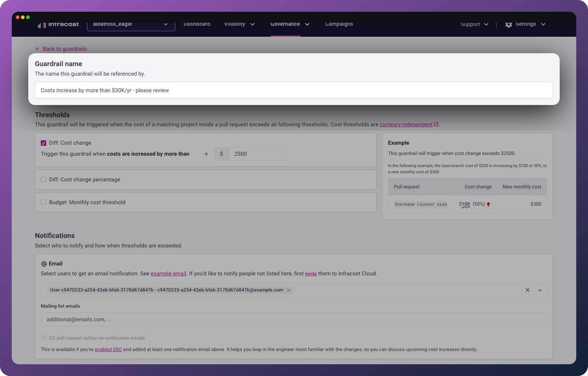The image size is (588, 376).
Task: Clear all selected email users
Action: coord(527,290)
